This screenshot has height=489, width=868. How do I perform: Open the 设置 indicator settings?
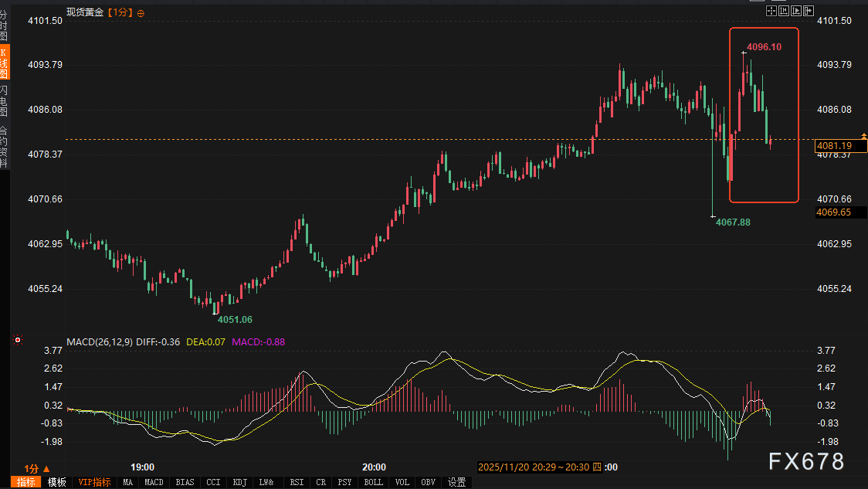point(456,482)
